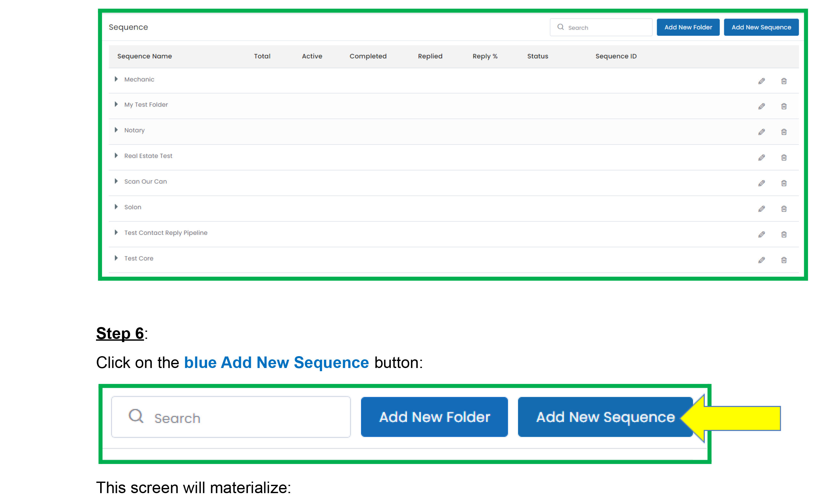Click trash icon for Test Core

pos(784,260)
